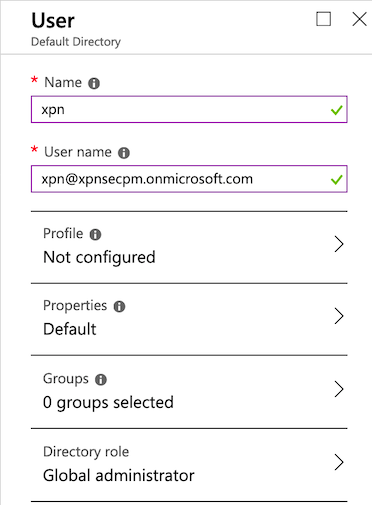Focus the User name email field
The image size is (372, 505).
[x=189, y=179]
